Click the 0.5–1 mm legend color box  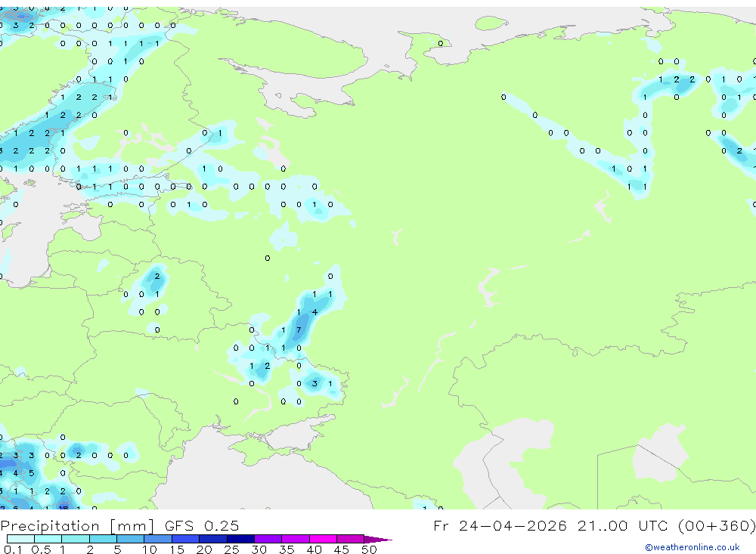click(x=48, y=539)
